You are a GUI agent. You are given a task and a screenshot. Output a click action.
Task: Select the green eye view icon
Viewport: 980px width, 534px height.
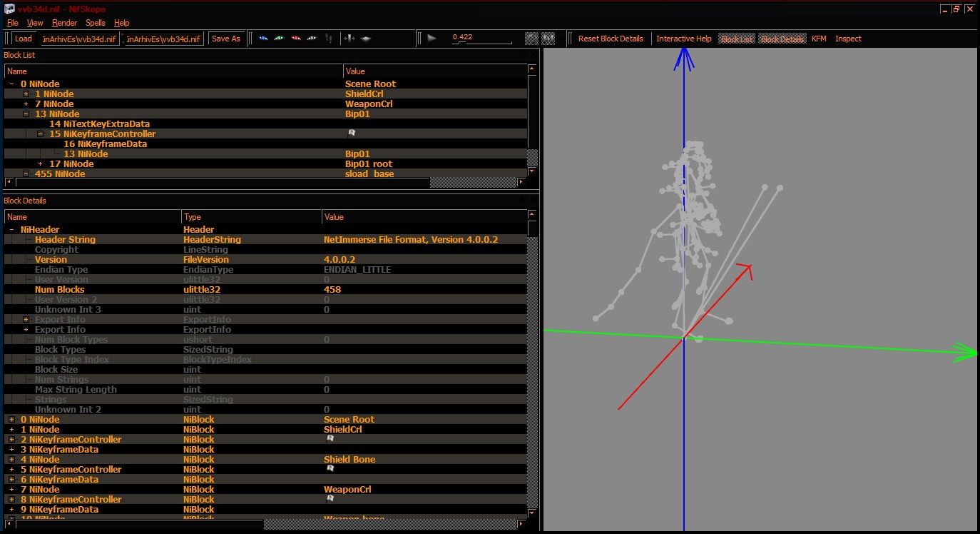click(279, 39)
